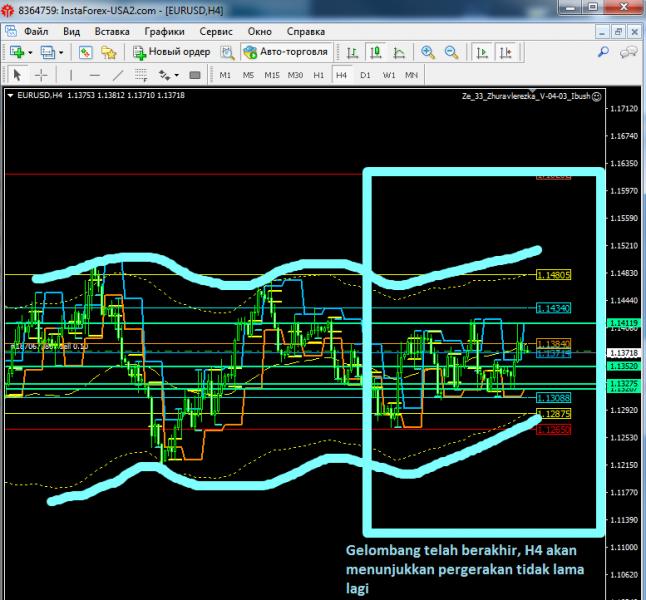Switch to M30 timeframe

[x=295, y=75]
